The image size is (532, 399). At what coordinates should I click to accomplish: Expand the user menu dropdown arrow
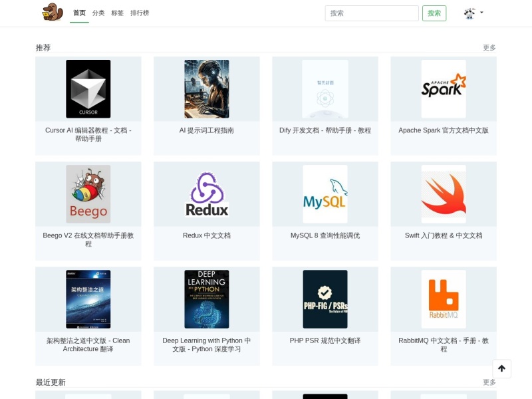pyautogui.click(x=481, y=13)
